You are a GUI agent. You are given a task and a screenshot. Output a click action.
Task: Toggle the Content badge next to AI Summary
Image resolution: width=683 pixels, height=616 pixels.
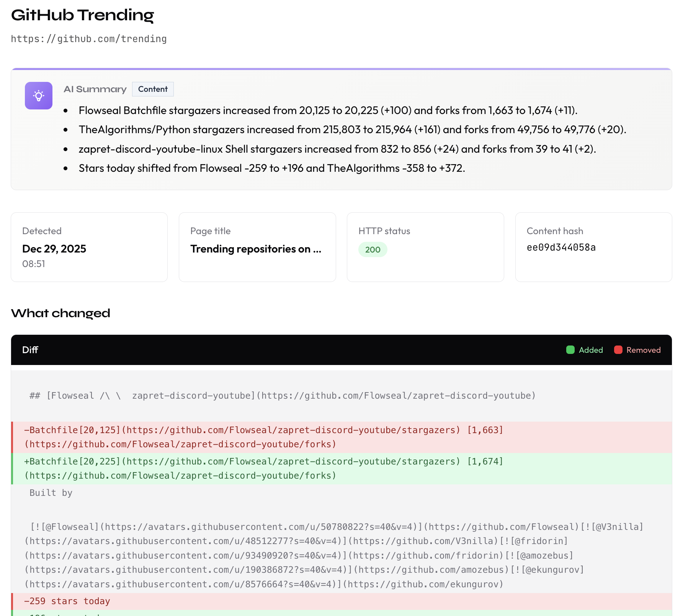point(153,89)
